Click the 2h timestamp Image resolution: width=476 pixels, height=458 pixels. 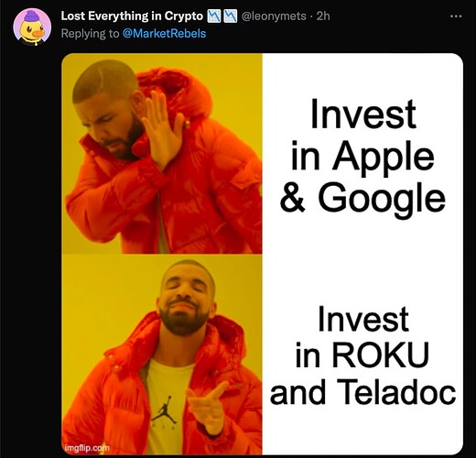tap(323, 16)
